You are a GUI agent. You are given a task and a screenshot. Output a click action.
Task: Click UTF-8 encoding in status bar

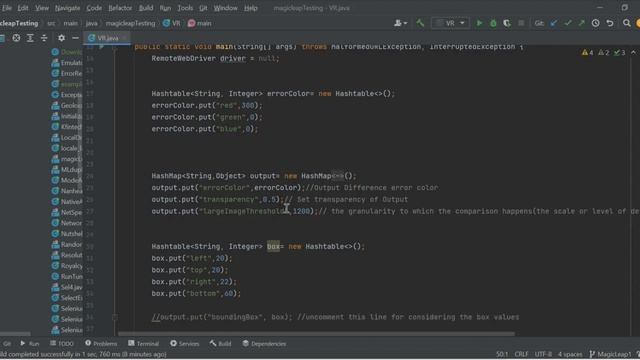pos(543,354)
